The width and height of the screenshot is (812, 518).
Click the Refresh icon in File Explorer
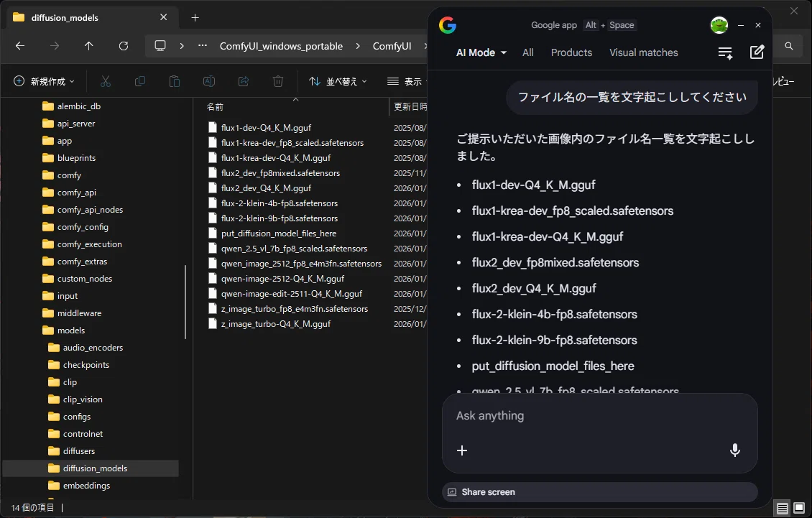124,45
